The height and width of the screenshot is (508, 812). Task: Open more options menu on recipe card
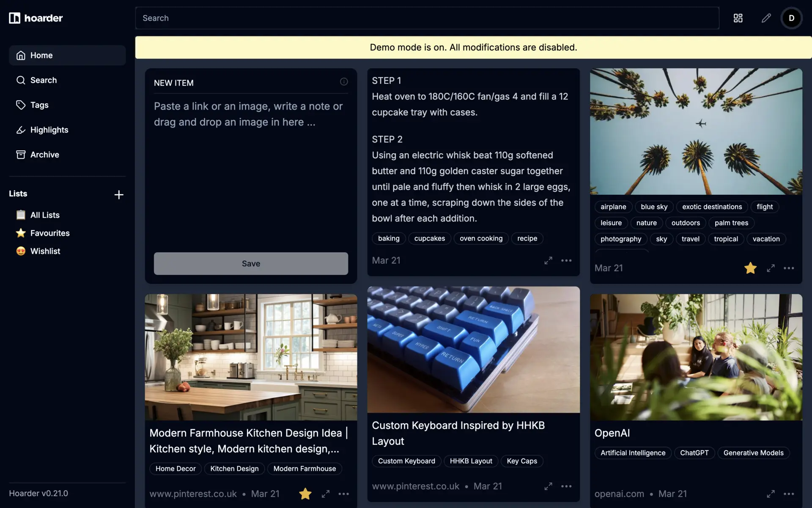tap(566, 260)
